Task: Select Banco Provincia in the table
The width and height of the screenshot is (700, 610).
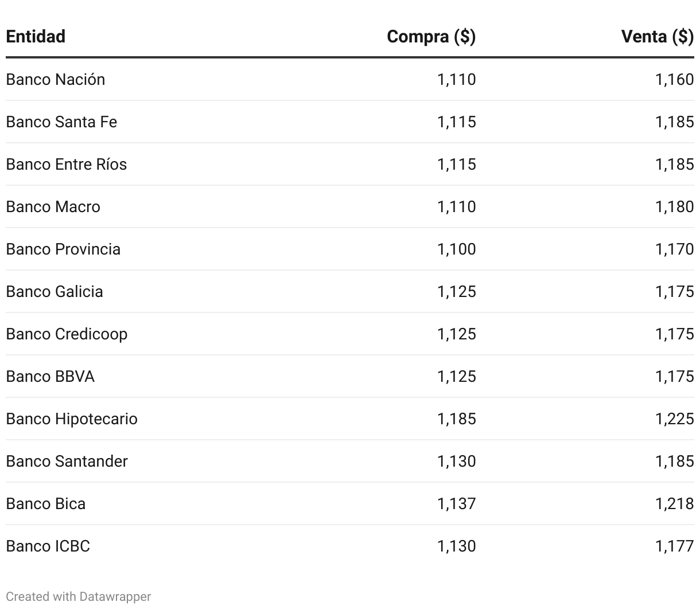Action: (x=63, y=249)
